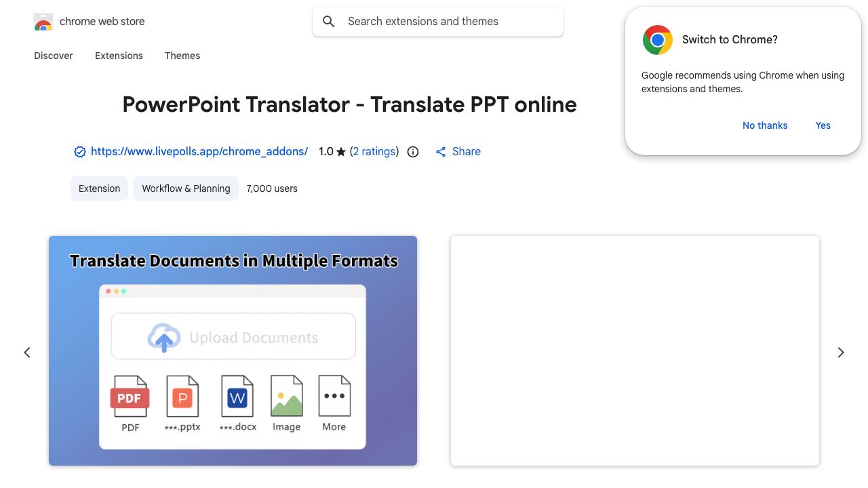The image size is (868, 488).
Task: Click the PowerPoint Translator page heading
Action: point(349,104)
